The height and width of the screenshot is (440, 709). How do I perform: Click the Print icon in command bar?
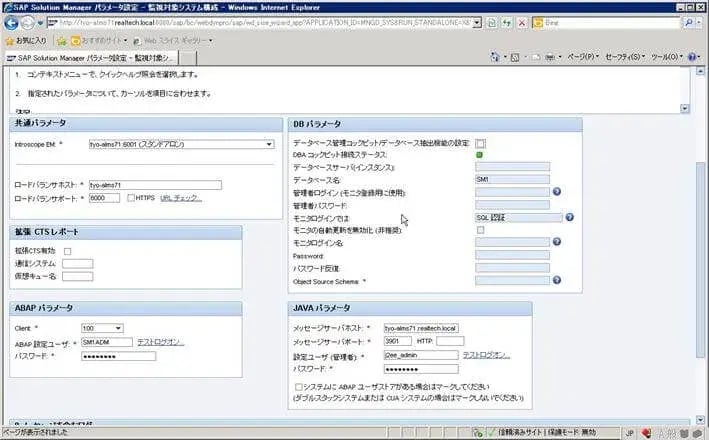[550, 57]
